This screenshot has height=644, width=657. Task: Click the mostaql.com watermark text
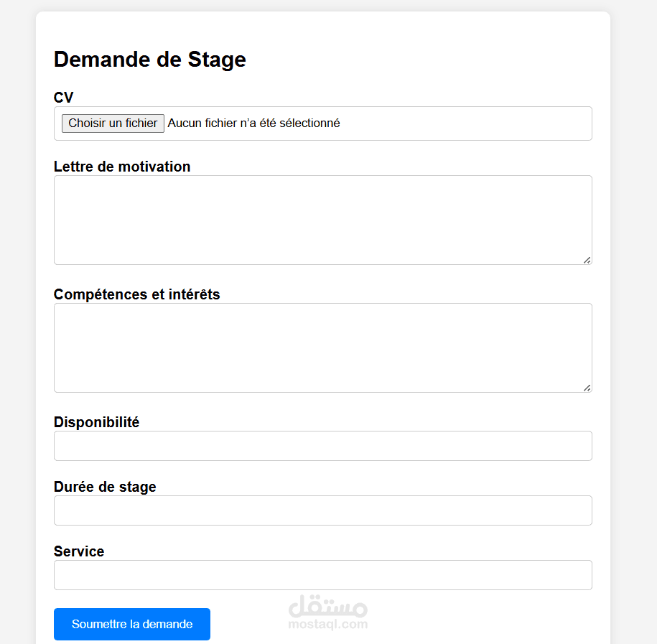pos(328,625)
